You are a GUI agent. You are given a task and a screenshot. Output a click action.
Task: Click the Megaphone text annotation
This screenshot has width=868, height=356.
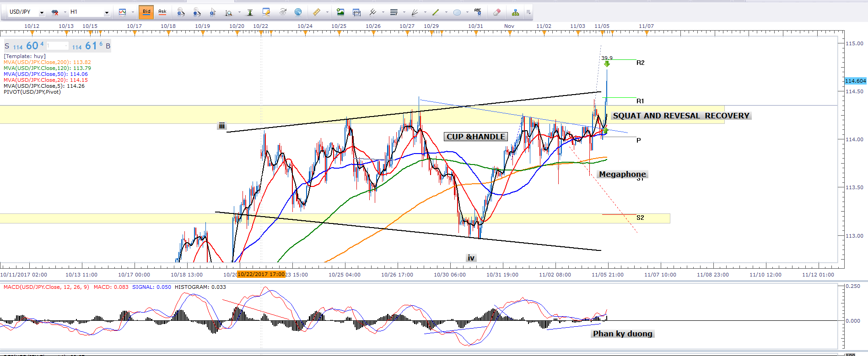click(622, 174)
